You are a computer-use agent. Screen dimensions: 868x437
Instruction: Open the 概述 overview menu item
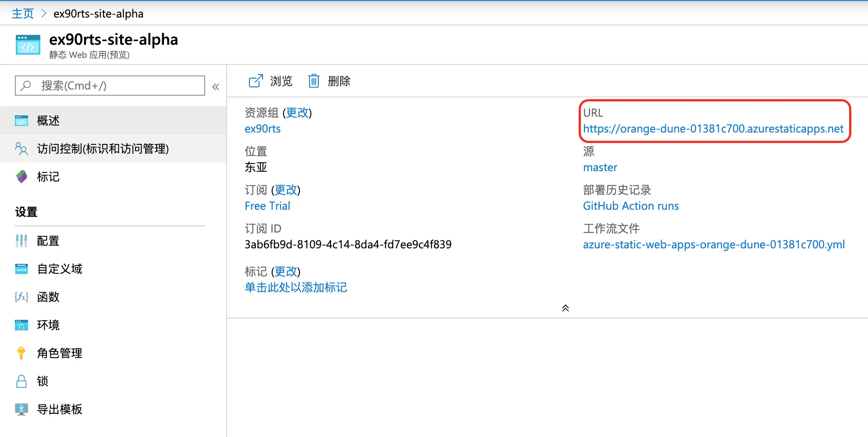click(113, 121)
